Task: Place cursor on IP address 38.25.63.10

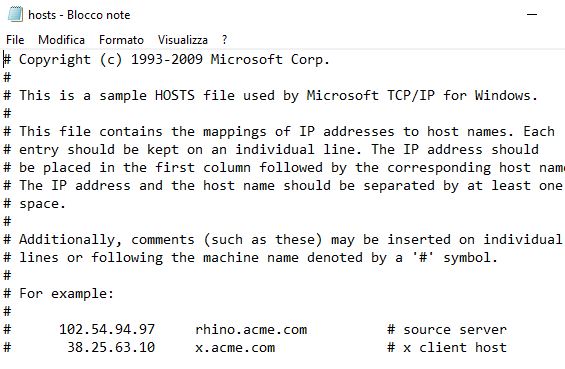Action: point(111,347)
